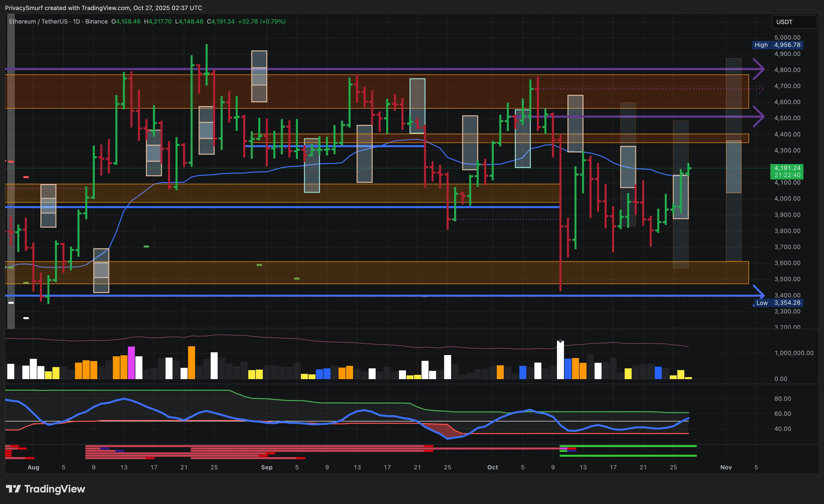Select the magenta volume bar

click(x=131, y=363)
